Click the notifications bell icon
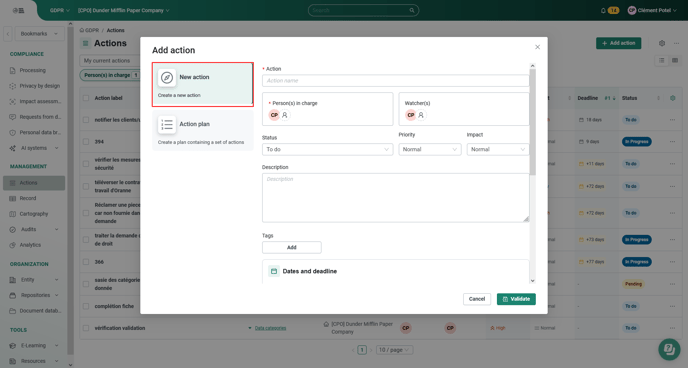 pos(603,11)
